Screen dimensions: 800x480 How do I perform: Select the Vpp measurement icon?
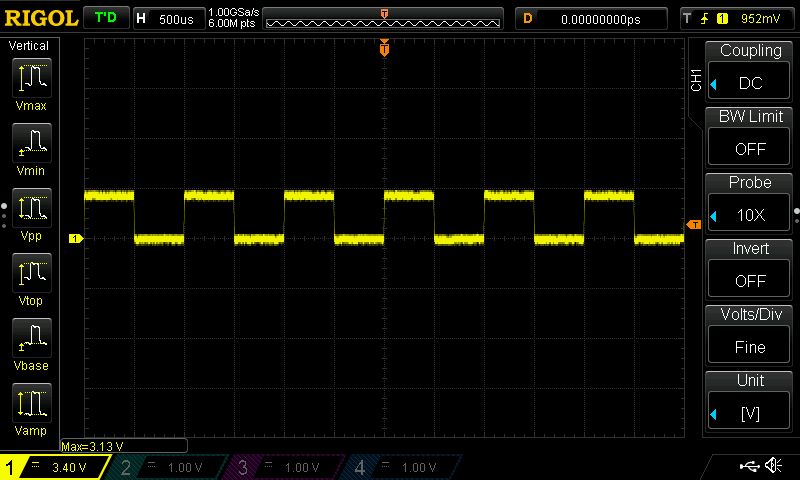pyautogui.click(x=32, y=208)
